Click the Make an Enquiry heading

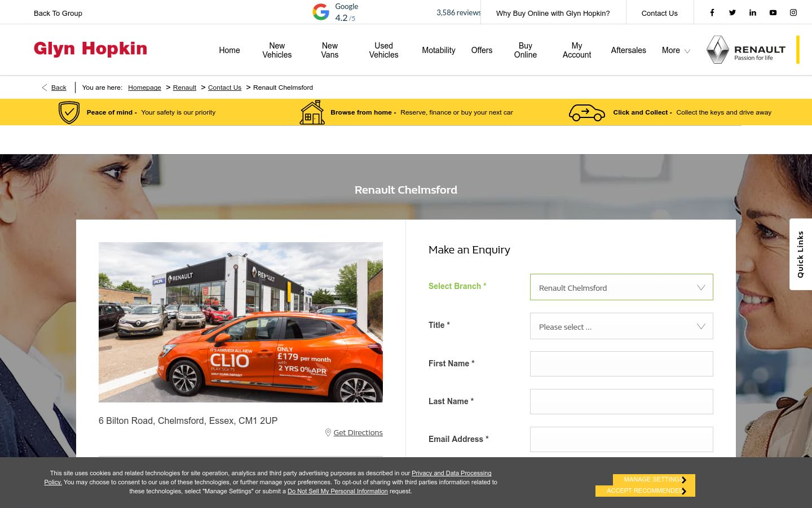click(x=469, y=249)
